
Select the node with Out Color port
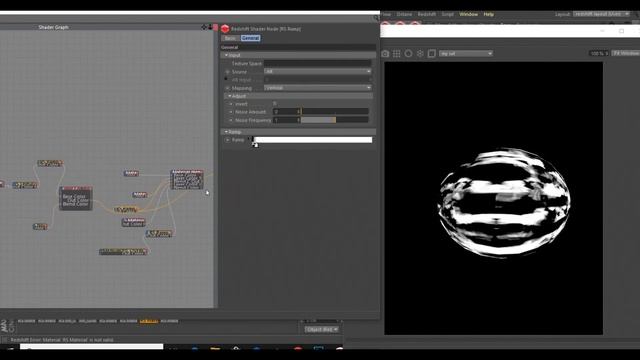pos(133,222)
